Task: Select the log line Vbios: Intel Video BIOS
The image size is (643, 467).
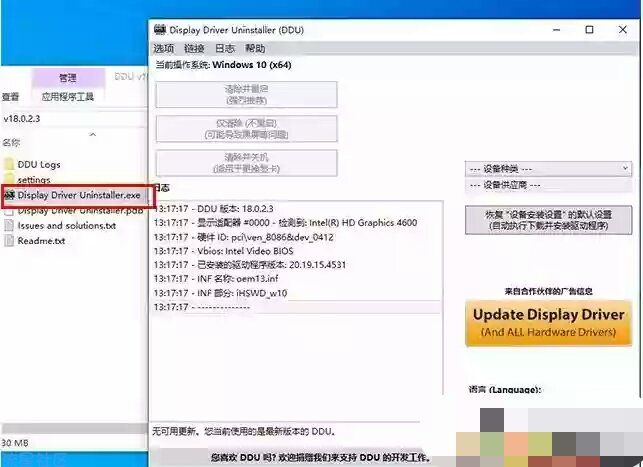Action: coord(223,251)
